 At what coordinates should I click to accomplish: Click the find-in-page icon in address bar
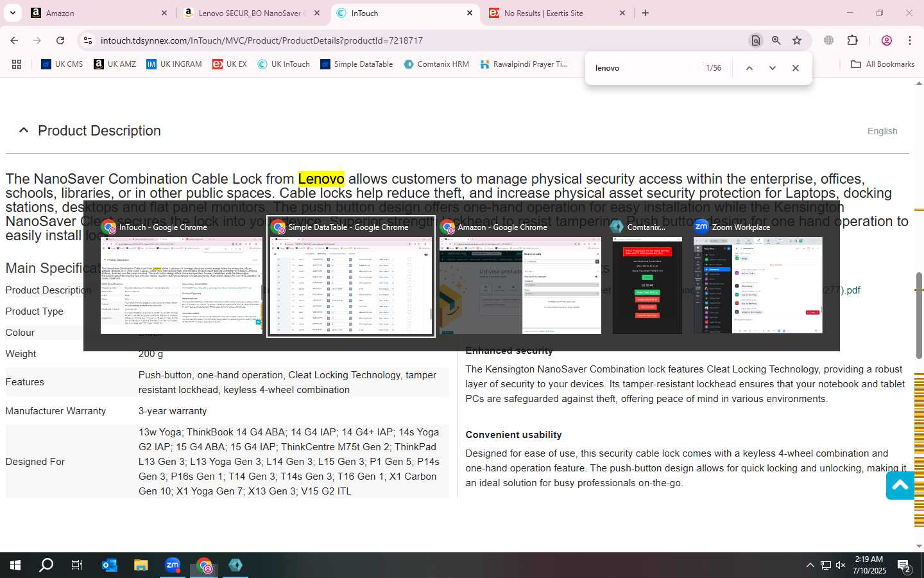point(756,40)
